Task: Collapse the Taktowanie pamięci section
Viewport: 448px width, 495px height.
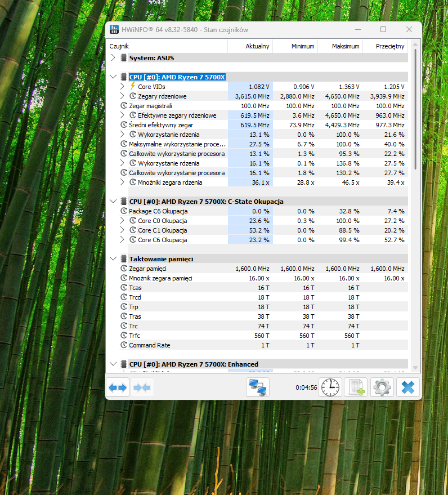Action: tap(114, 258)
